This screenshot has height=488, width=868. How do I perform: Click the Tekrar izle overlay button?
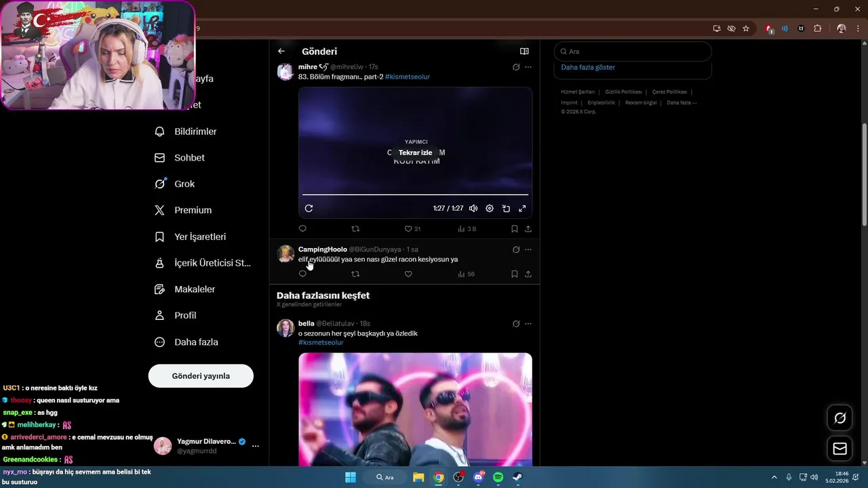[x=415, y=152]
